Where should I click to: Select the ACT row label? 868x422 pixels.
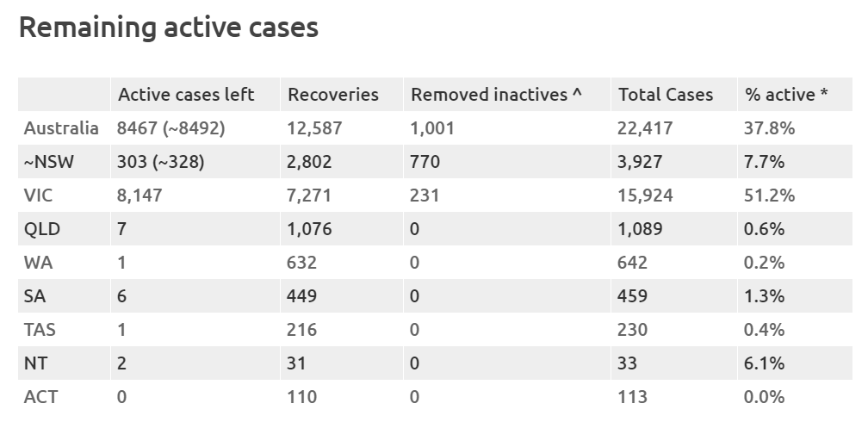pyautogui.click(x=40, y=397)
